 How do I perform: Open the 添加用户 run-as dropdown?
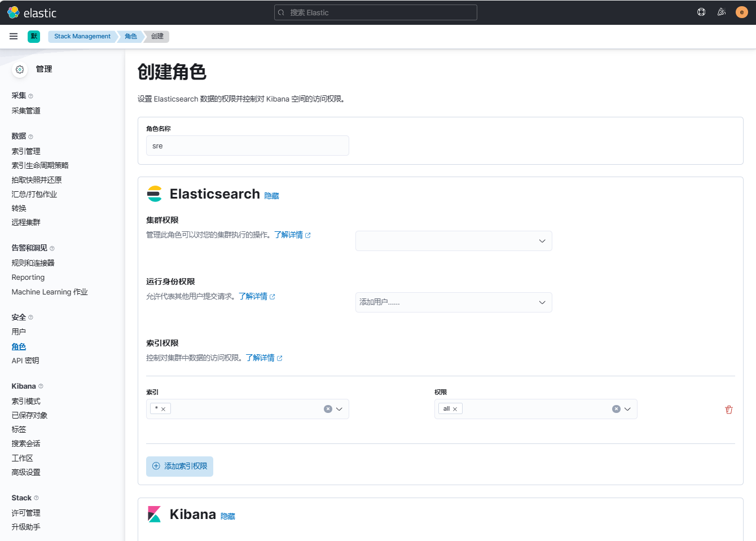542,302
